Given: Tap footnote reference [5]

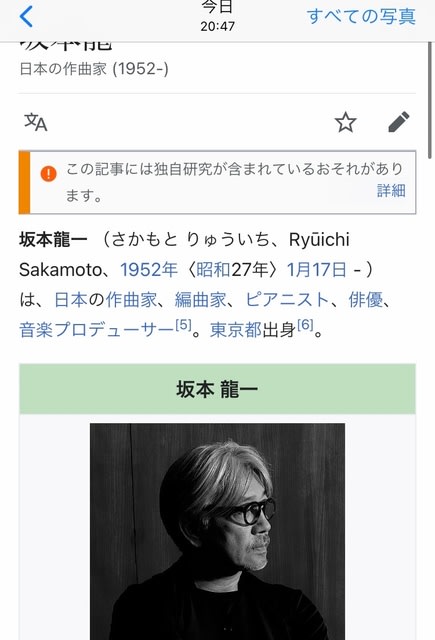Looking at the screenshot, I should (x=183, y=325).
